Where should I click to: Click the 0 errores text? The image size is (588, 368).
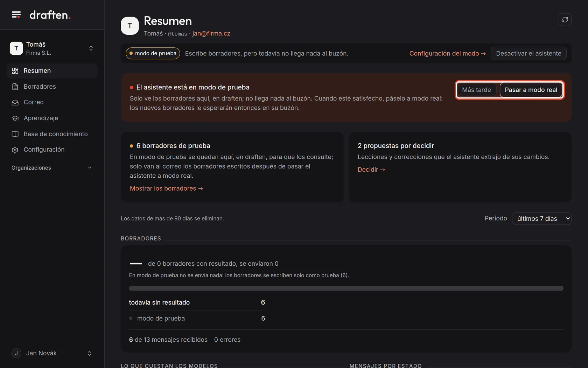[227, 340]
